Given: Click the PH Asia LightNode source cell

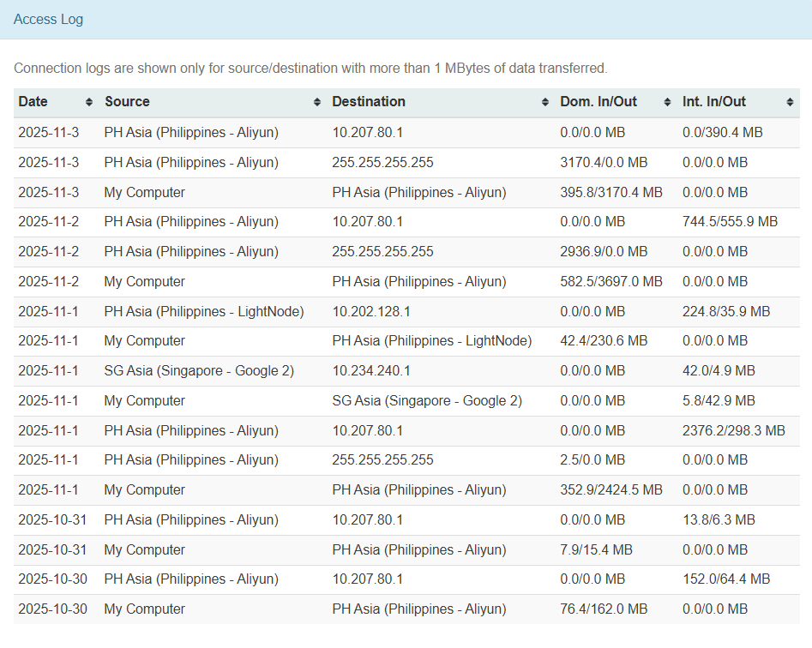Looking at the screenshot, I should coord(204,311).
